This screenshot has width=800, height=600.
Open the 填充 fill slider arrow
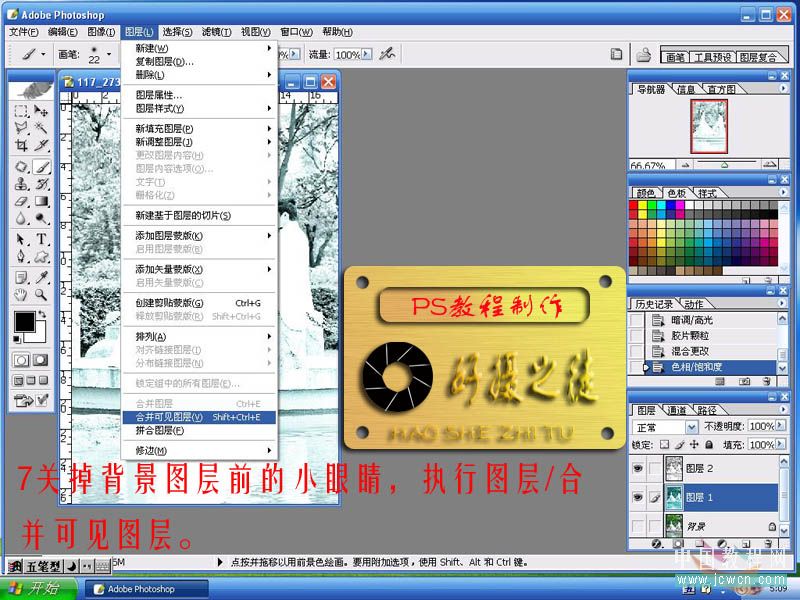coord(781,444)
